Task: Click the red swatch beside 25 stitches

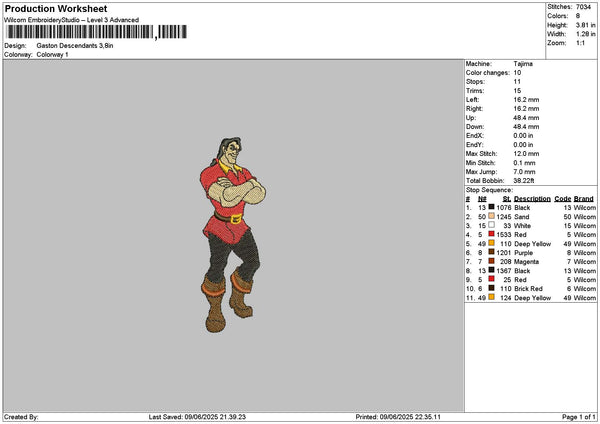Action: [x=491, y=279]
